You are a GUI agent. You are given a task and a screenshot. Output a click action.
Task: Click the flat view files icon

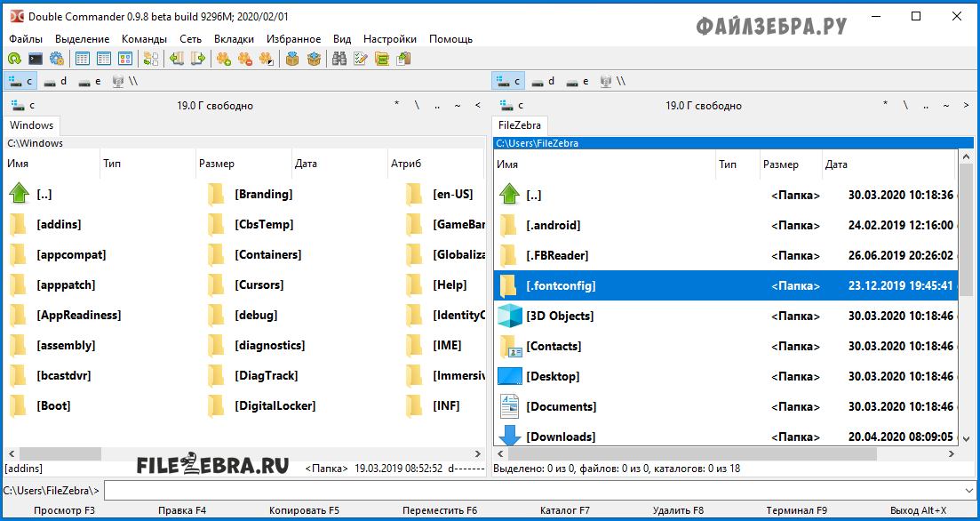pyautogui.click(x=151, y=59)
